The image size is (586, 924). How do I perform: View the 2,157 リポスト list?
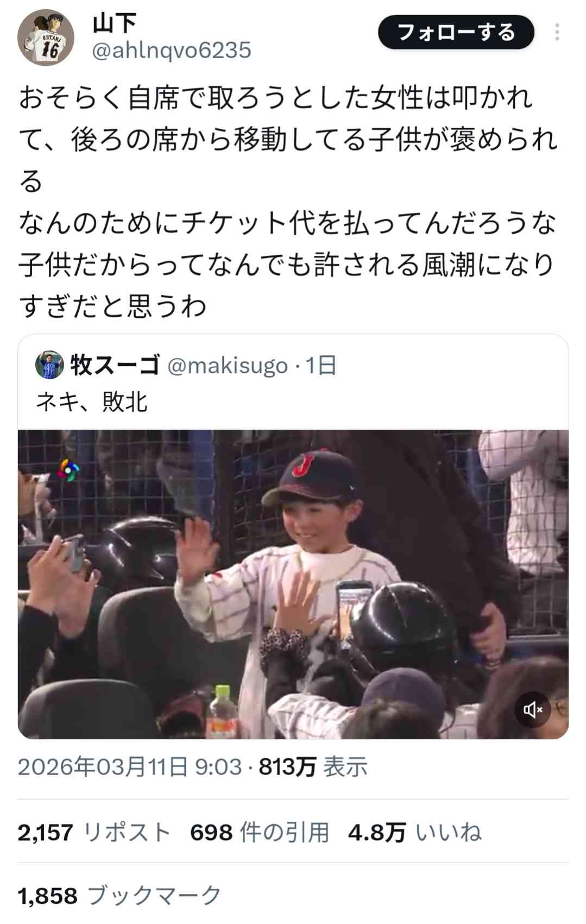94,832
